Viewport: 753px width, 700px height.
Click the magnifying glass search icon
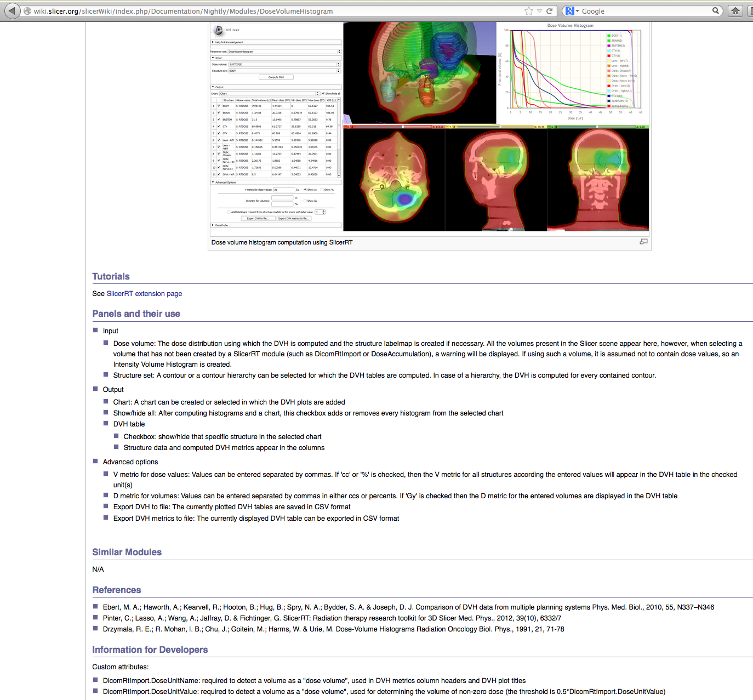coord(716,10)
